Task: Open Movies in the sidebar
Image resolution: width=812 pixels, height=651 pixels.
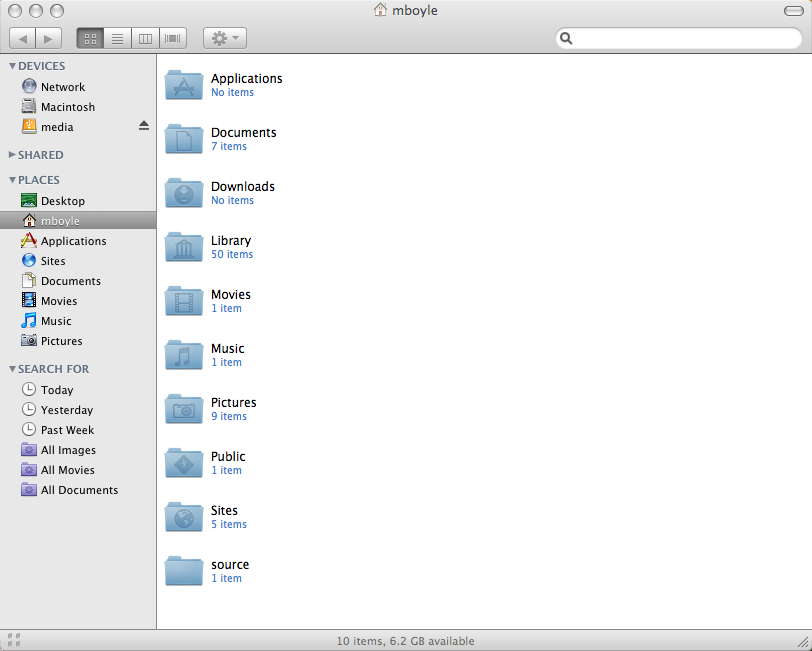Action: pos(78,301)
